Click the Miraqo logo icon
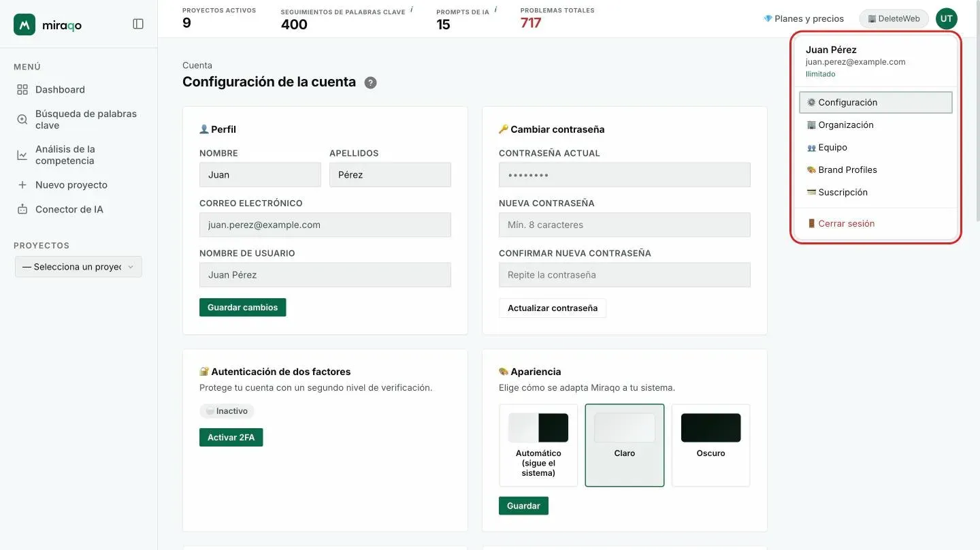Screen dimensions: 980x550 point(24,25)
